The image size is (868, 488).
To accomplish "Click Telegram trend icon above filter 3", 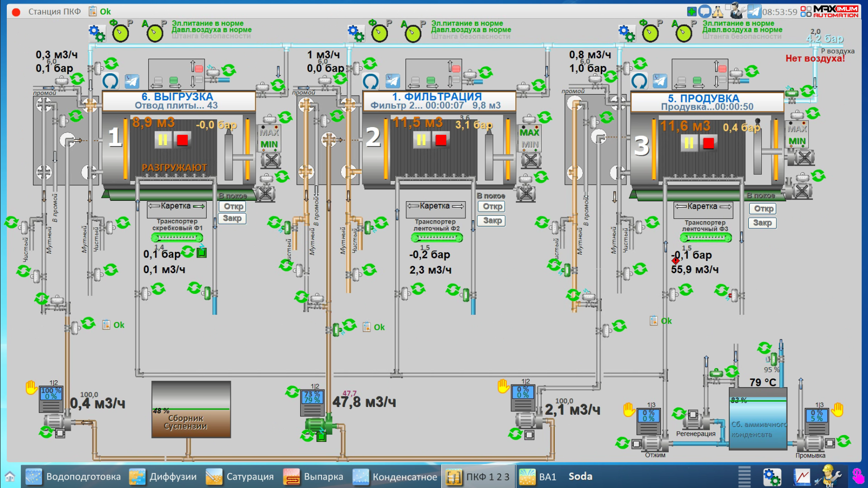I will [660, 81].
